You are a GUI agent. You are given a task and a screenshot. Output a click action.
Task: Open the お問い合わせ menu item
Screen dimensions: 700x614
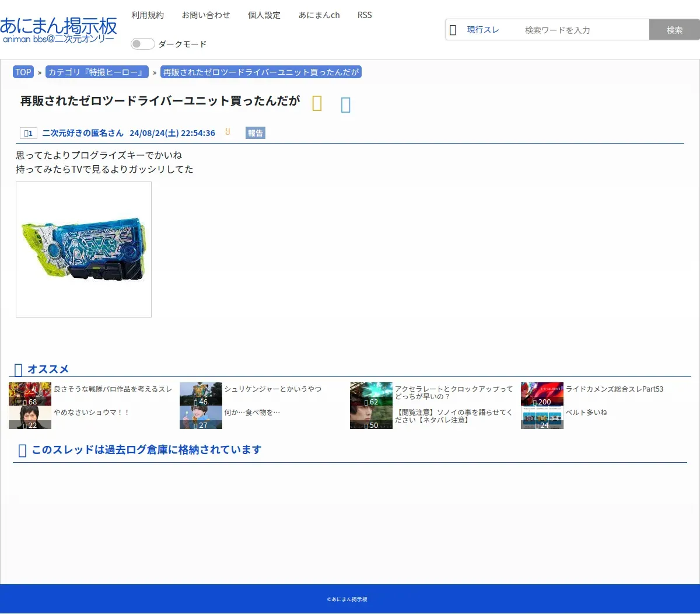click(206, 15)
